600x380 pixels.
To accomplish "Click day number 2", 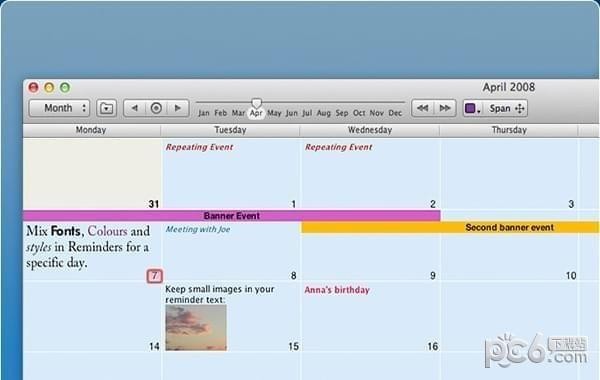I will (x=433, y=204).
